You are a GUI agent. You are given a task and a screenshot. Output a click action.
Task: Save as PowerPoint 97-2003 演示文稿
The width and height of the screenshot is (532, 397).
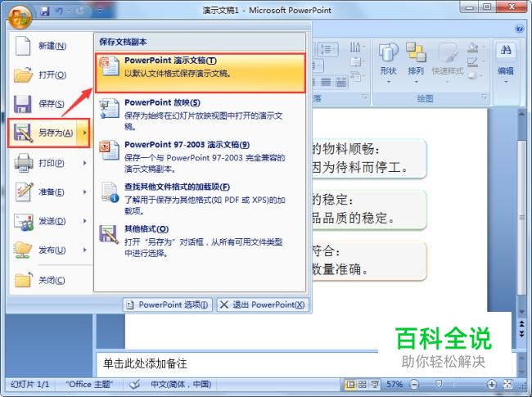point(201,156)
